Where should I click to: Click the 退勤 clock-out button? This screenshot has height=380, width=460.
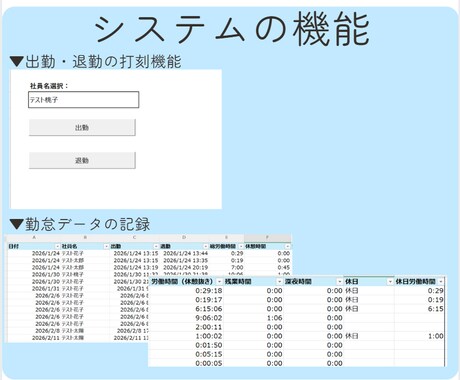tap(82, 160)
